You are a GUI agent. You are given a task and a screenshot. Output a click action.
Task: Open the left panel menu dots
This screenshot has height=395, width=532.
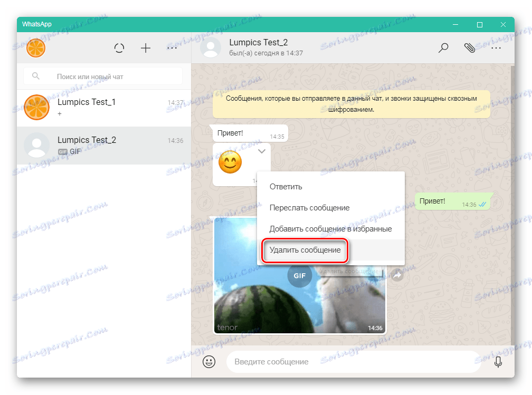coord(172,48)
